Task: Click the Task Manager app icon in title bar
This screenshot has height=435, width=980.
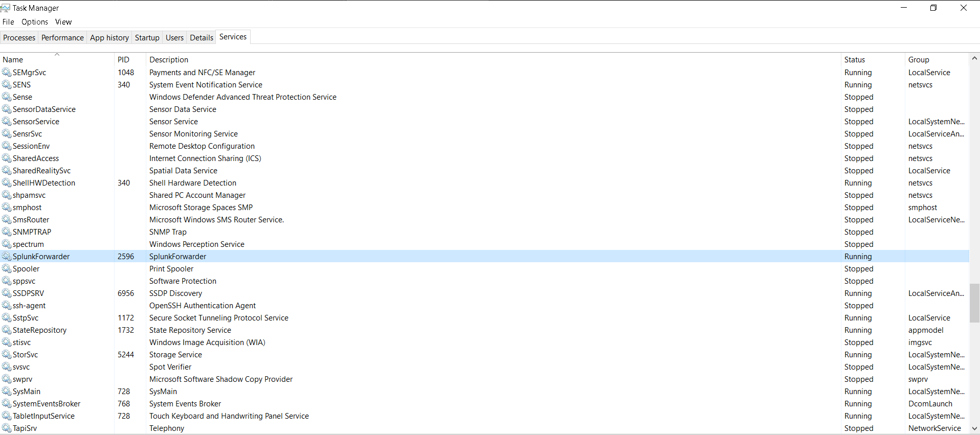Action: (6, 8)
